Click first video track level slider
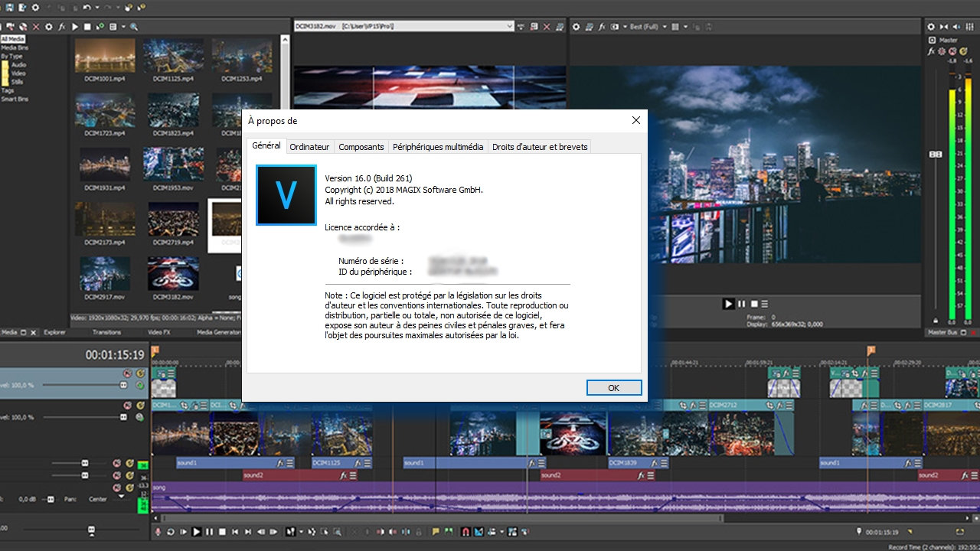 [x=123, y=385]
